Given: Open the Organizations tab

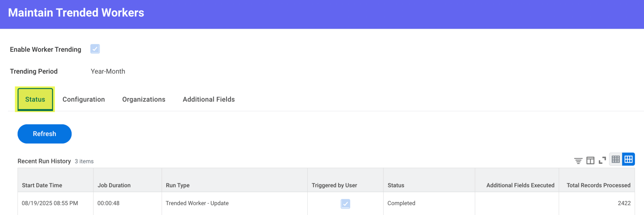Looking at the screenshot, I should (144, 99).
